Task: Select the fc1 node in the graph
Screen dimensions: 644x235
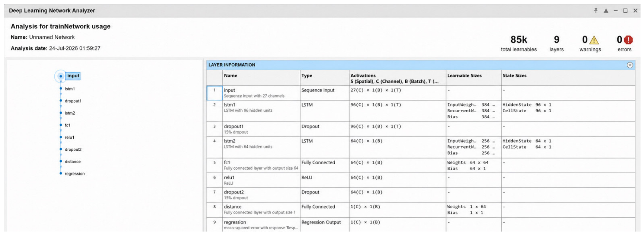Action: click(x=67, y=125)
